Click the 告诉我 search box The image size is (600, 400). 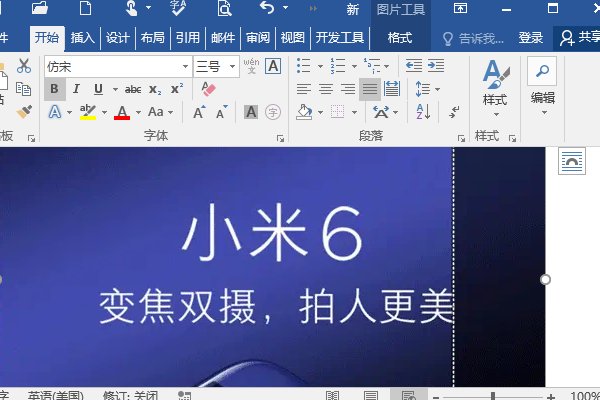(474, 38)
